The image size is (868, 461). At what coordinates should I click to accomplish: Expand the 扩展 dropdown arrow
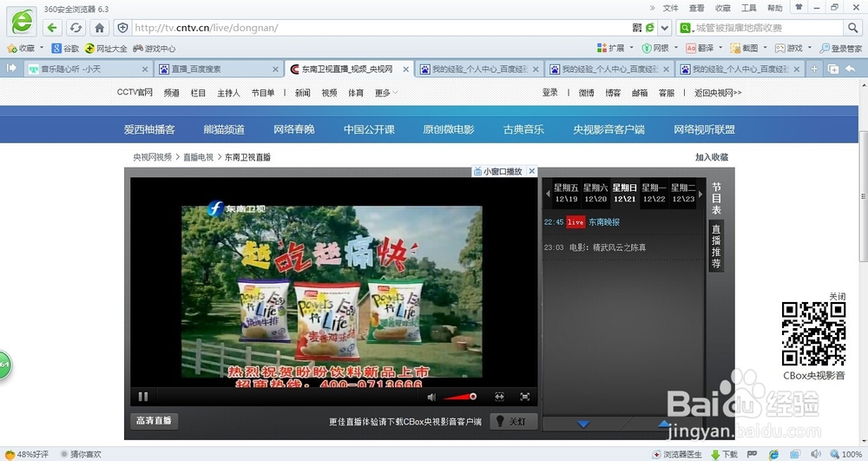point(631,48)
